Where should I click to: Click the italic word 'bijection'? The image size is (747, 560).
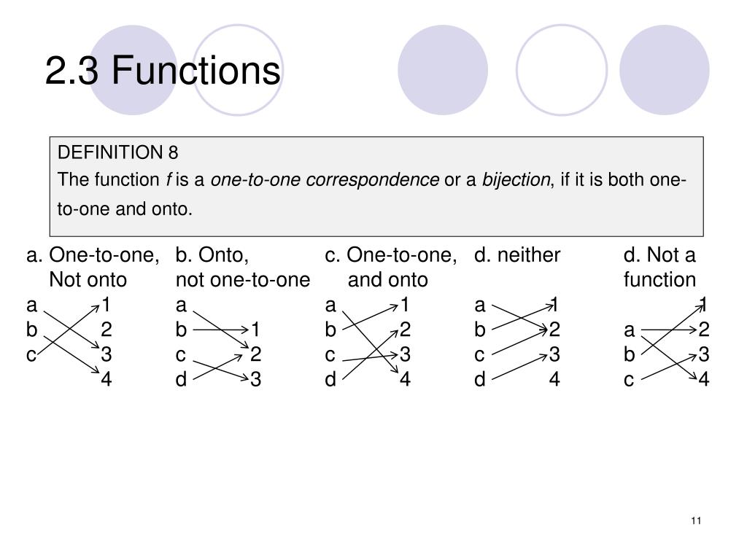[516, 179]
